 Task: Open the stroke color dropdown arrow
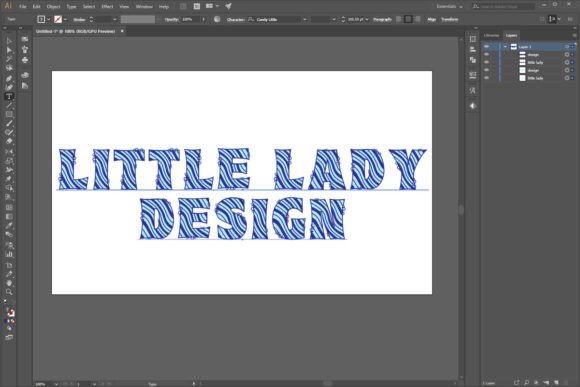point(65,19)
